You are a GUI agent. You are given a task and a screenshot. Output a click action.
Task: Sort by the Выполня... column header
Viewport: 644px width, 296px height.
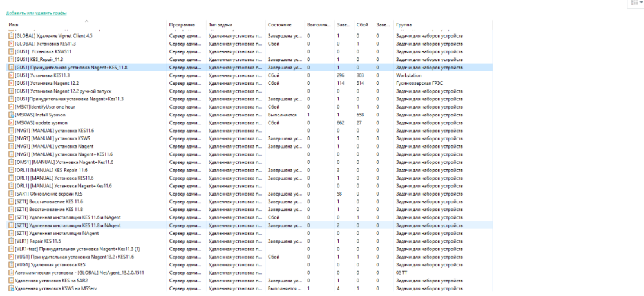(x=319, y=25)
